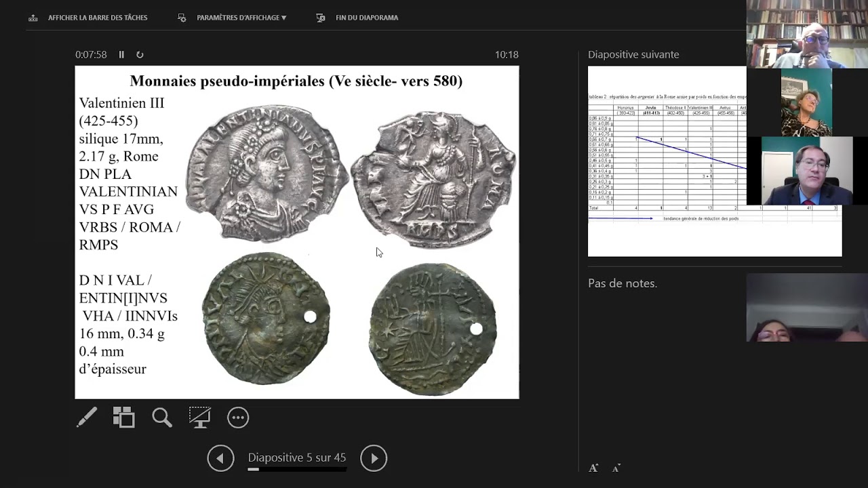Screen dimensions: 868x488
Task: Pause the presentation timer
Action: (121, 55)
